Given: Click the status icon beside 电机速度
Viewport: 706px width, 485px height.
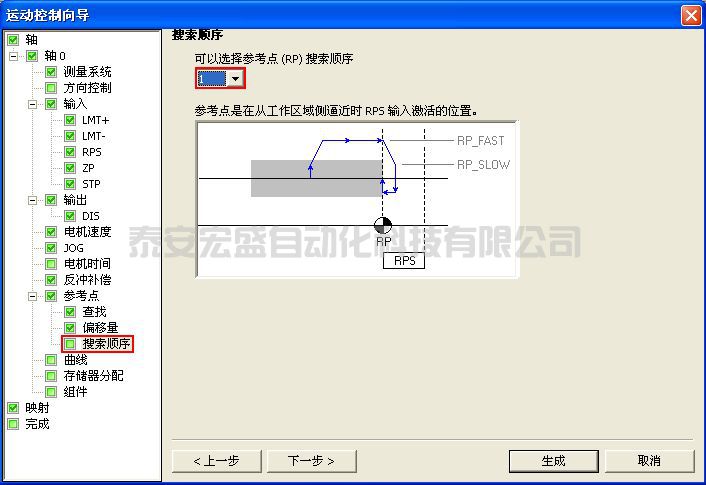Looking at the screenshot, I should [x=51, y=232].
